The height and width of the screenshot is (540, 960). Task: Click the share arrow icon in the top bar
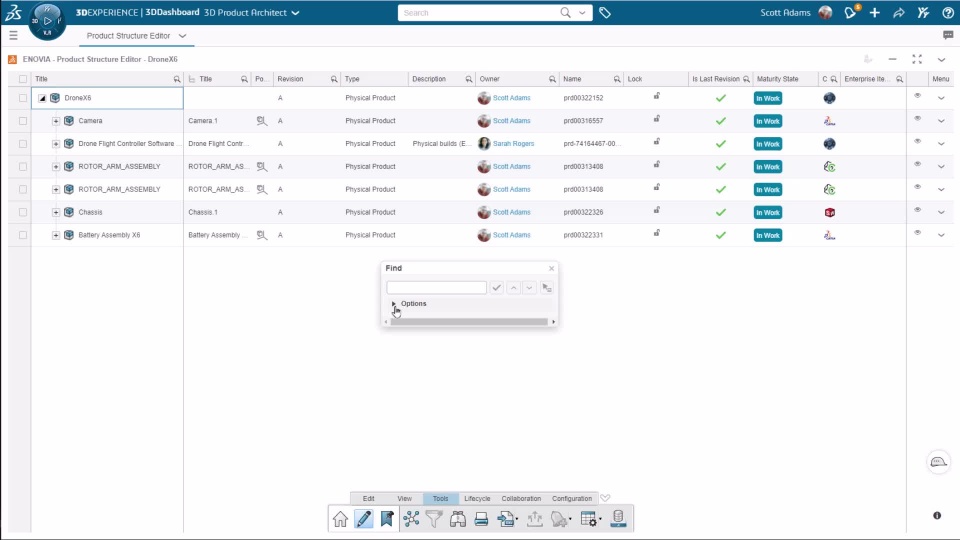point(899,13)
